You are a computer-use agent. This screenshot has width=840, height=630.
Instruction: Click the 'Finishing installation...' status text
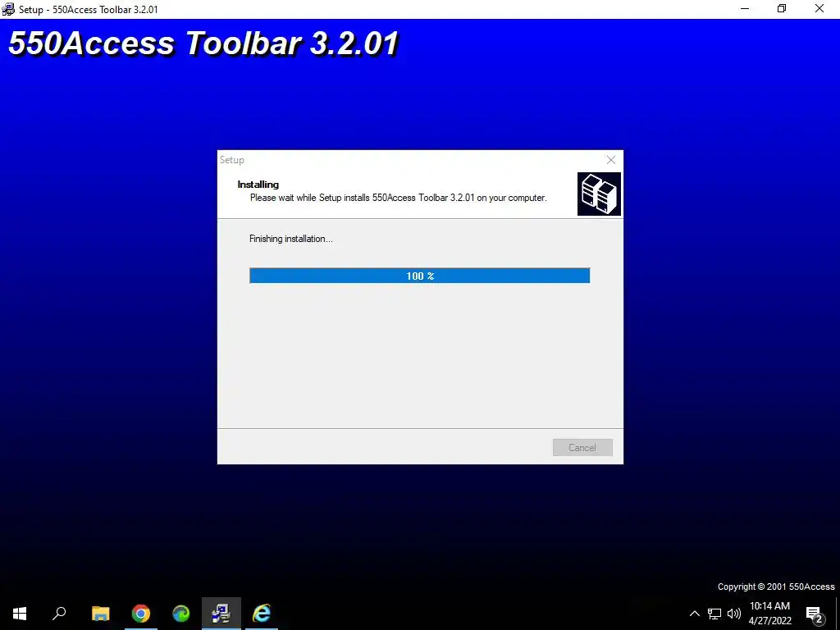coord(291,239)
